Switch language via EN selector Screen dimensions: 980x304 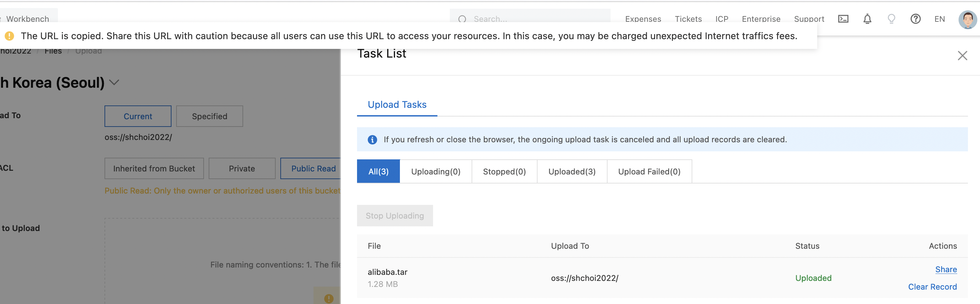pyautogui.click(x=939, y=19)
